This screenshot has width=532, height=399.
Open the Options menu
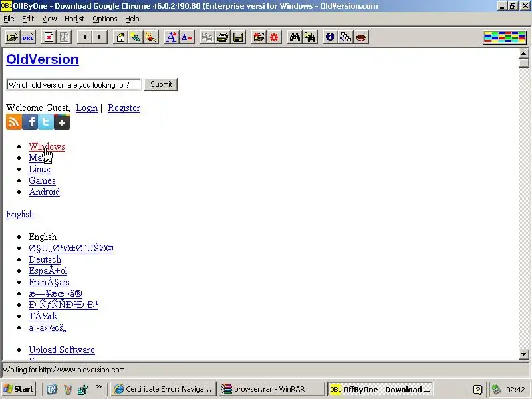point(105,19)
